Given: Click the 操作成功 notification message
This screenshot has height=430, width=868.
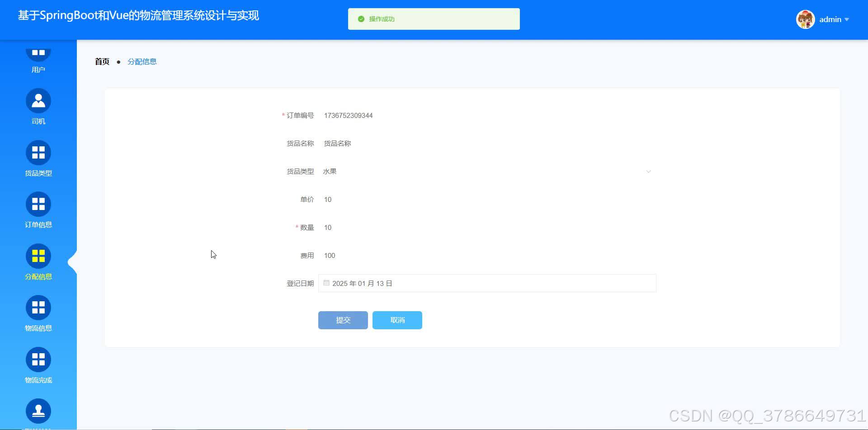Looking at the screenshot, I should [434, 19].
